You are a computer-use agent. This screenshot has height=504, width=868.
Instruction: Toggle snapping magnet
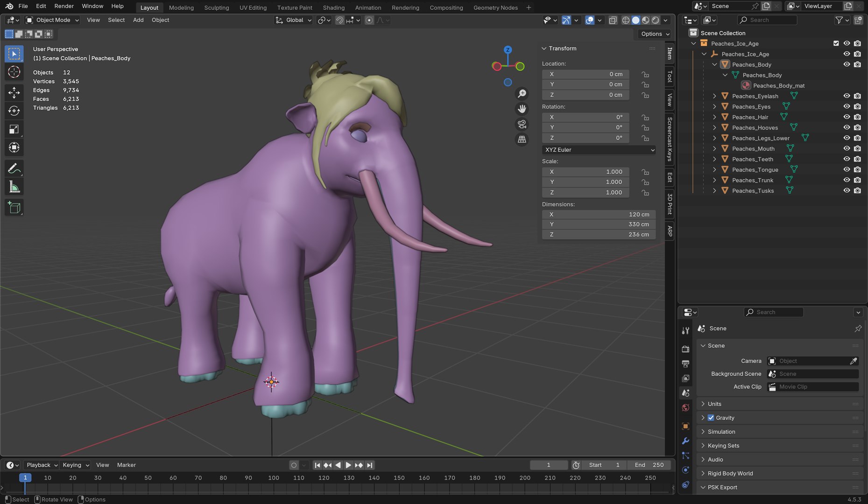[x=340, y=20]
